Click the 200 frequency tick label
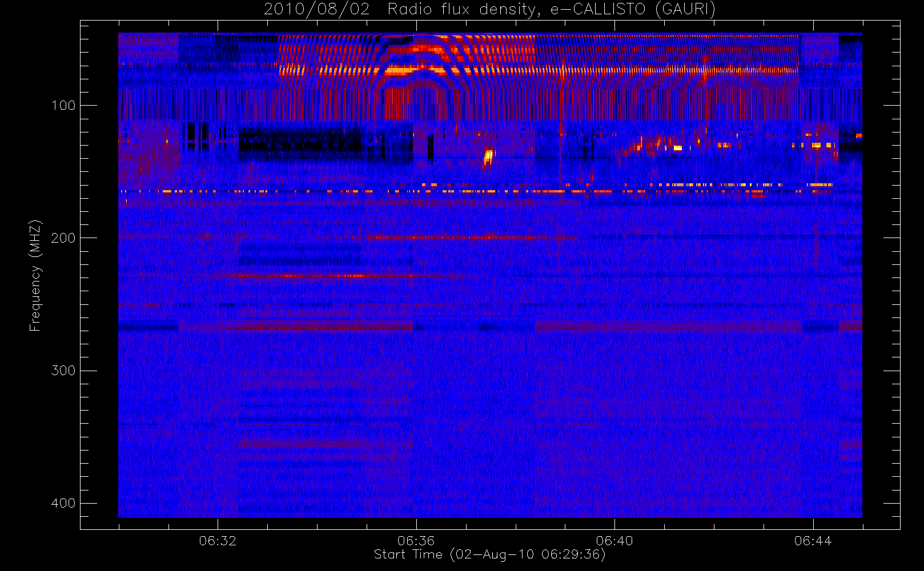The height and width of the screenshot is (571, 924). point(63,238)
